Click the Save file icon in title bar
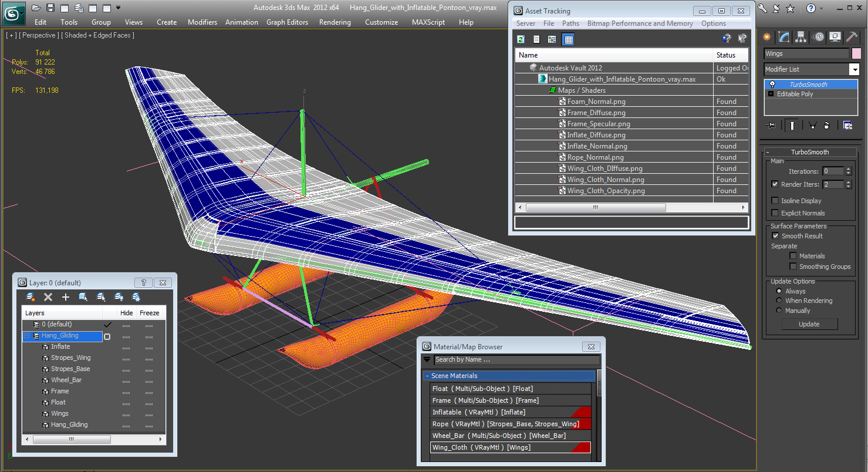Screen dimensions: 868x472 click(x=50, y=8)
